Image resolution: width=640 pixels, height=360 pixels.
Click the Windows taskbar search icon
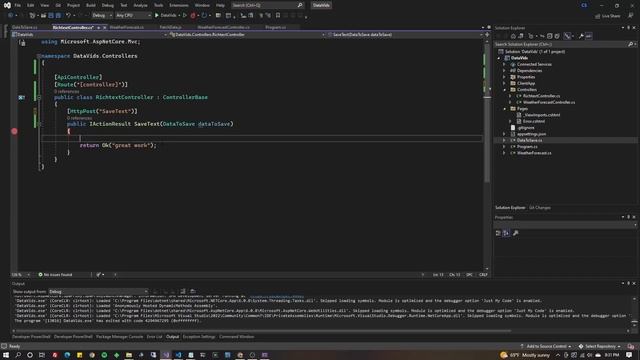(18, 355)
